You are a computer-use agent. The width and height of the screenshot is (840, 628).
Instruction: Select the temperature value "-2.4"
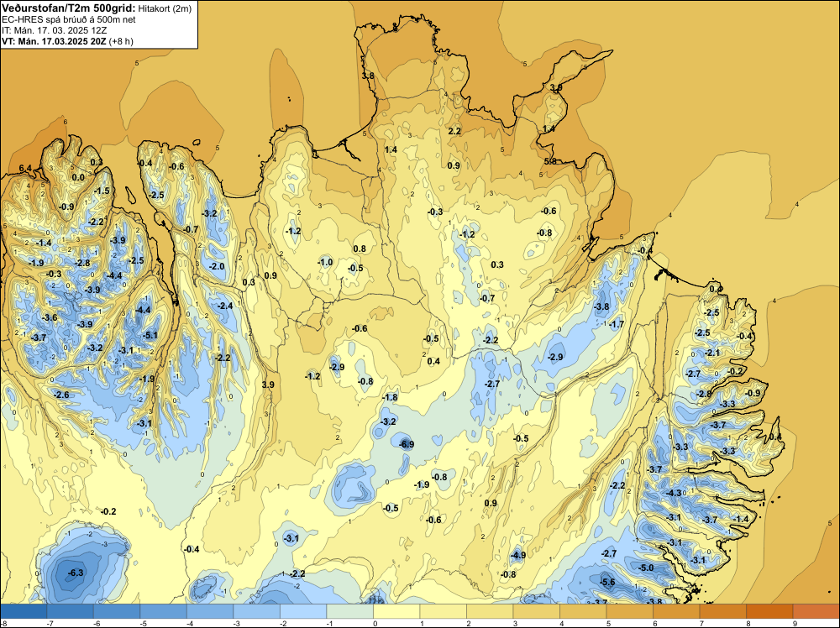click(225, 306)
